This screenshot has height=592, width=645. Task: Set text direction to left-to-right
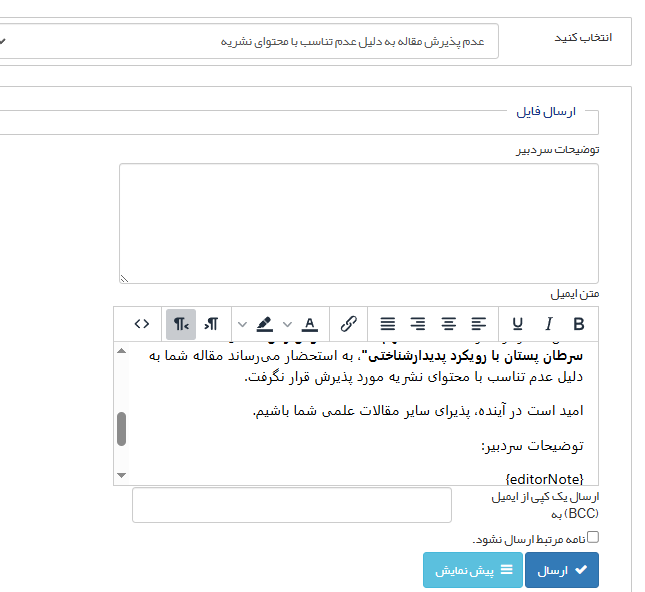pyautogui.click(x=211, y=324)
